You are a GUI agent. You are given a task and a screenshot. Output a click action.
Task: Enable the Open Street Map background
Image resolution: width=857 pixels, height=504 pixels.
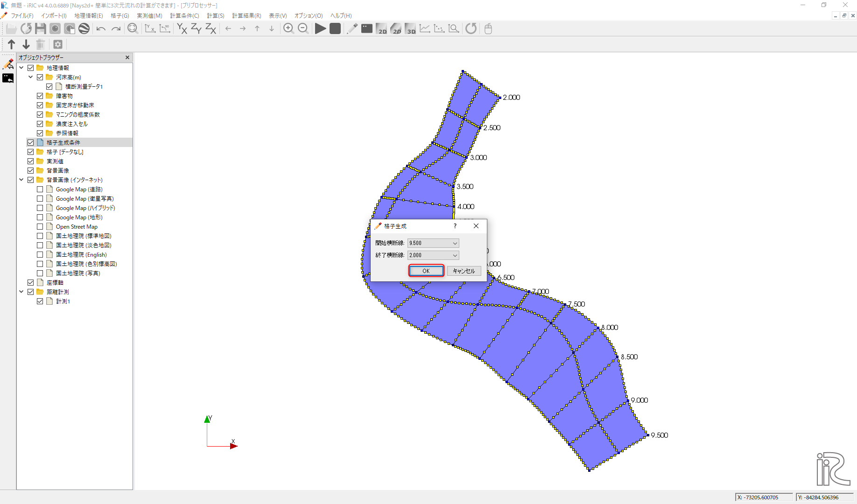40,226
